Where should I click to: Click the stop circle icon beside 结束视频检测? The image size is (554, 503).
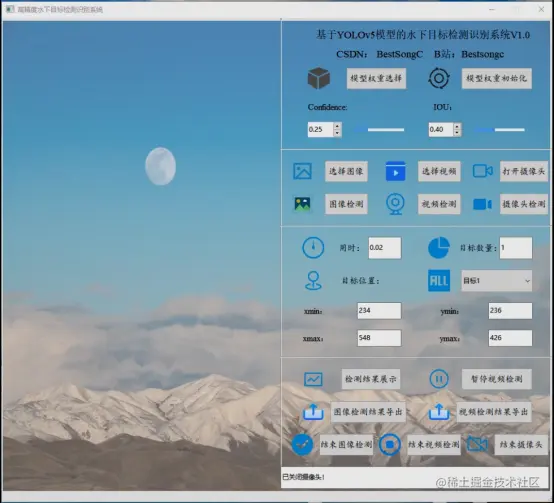coord(390,445)
